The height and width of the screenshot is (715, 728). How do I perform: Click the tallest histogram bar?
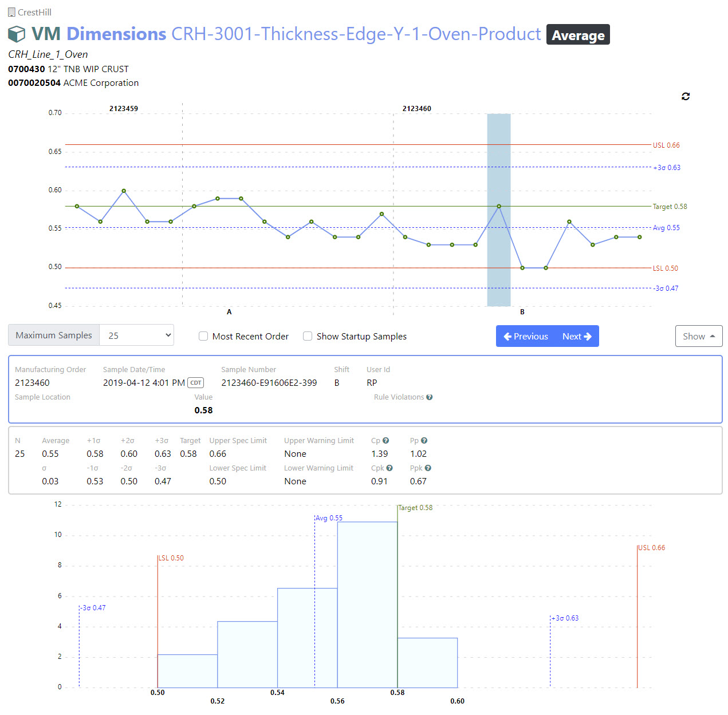(x=367, y=604)
